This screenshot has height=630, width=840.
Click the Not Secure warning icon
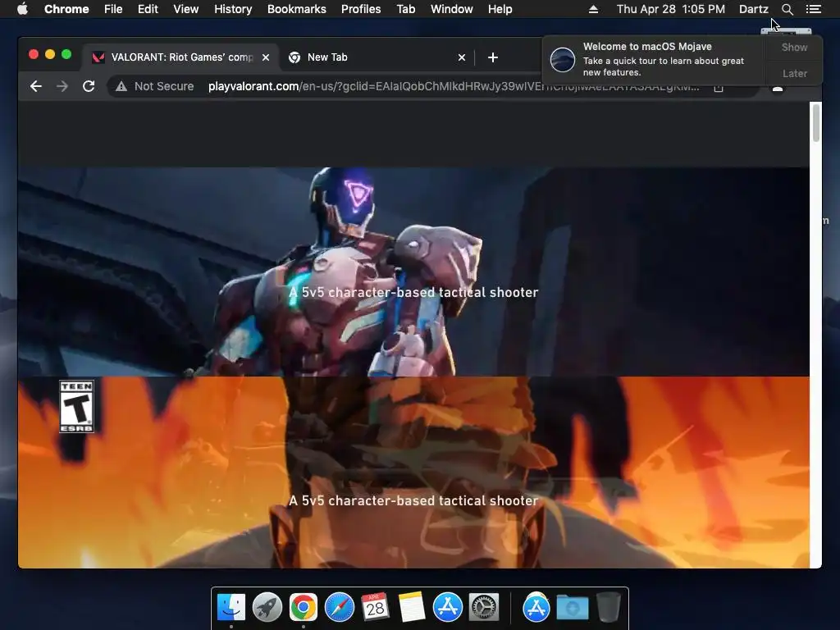pyautogui.click(x=121, y=86)
